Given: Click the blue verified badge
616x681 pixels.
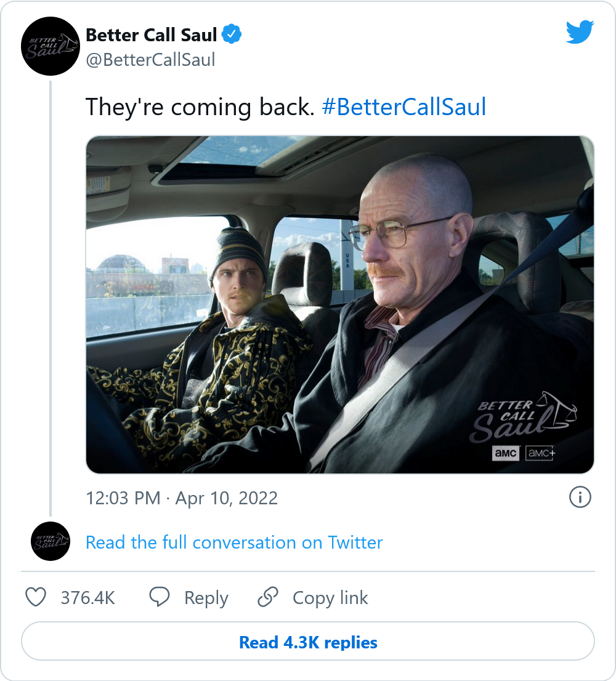Looking at the screenshot, I should click(x=232, y=35).
